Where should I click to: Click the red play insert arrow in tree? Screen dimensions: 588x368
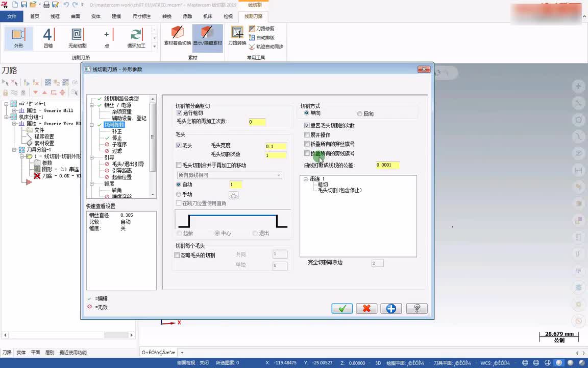tap(29, 182)
